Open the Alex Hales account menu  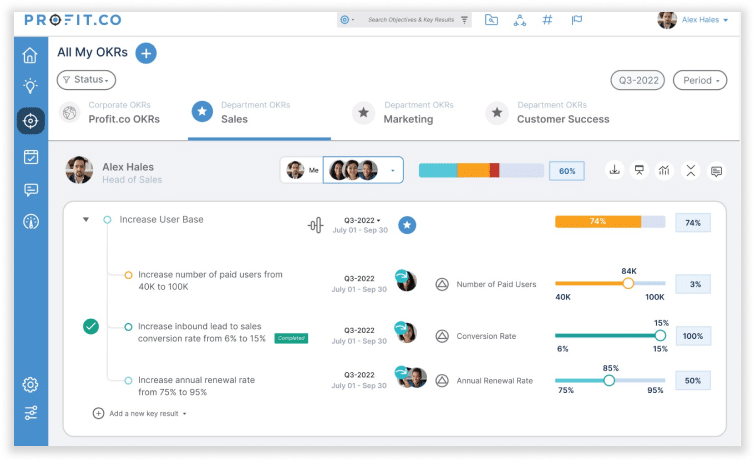point(693,20)
